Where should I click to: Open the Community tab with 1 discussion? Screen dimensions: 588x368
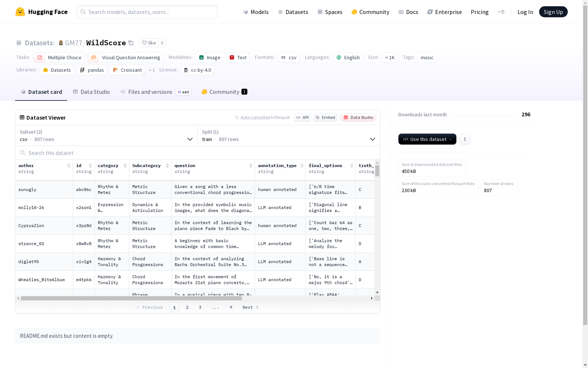[x=224, y=92]
